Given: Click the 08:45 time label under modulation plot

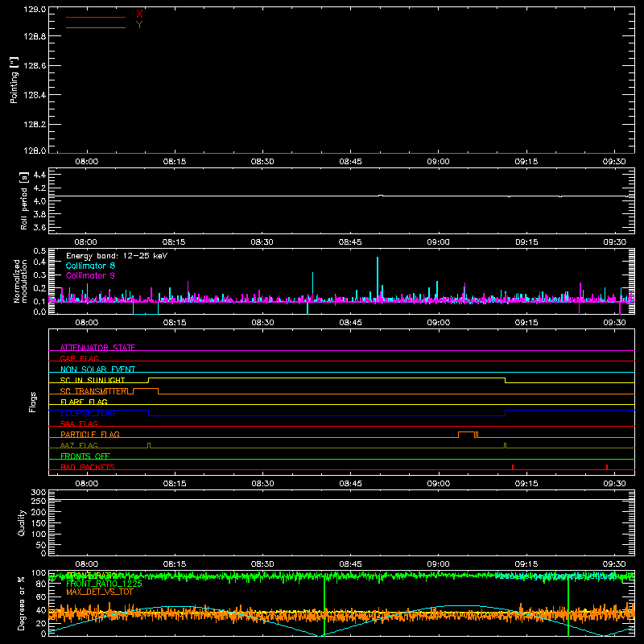Looking at the screenshot, I should tap(350, 323).
